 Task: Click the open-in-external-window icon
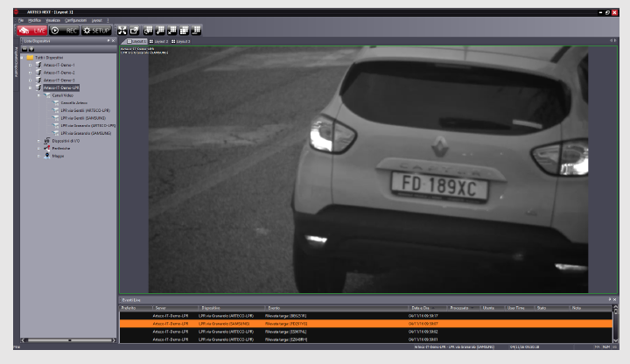pyautogui.click(x=134, y=31)
